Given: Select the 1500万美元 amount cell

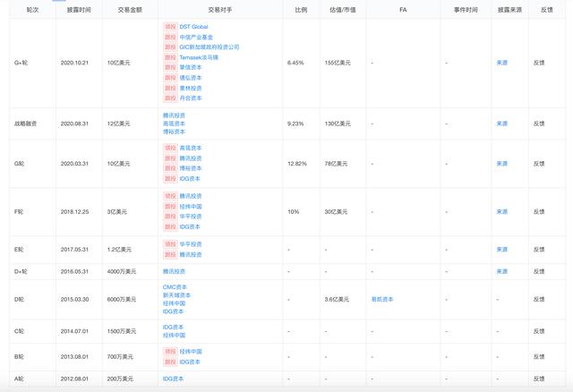Looking at the screenshot, I should (x=122, y=331).
